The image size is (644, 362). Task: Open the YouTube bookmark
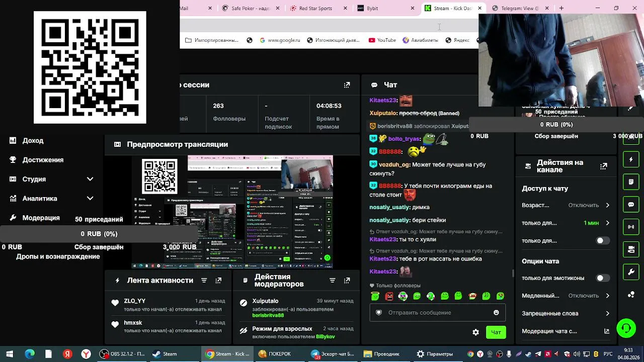(382, 40)
